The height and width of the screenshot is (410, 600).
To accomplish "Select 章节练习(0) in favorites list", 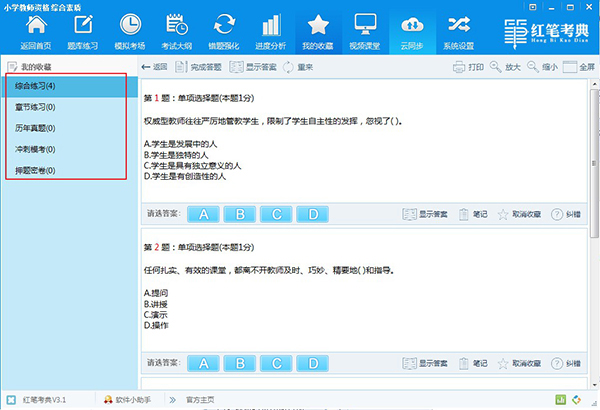I will coord(35,107).
